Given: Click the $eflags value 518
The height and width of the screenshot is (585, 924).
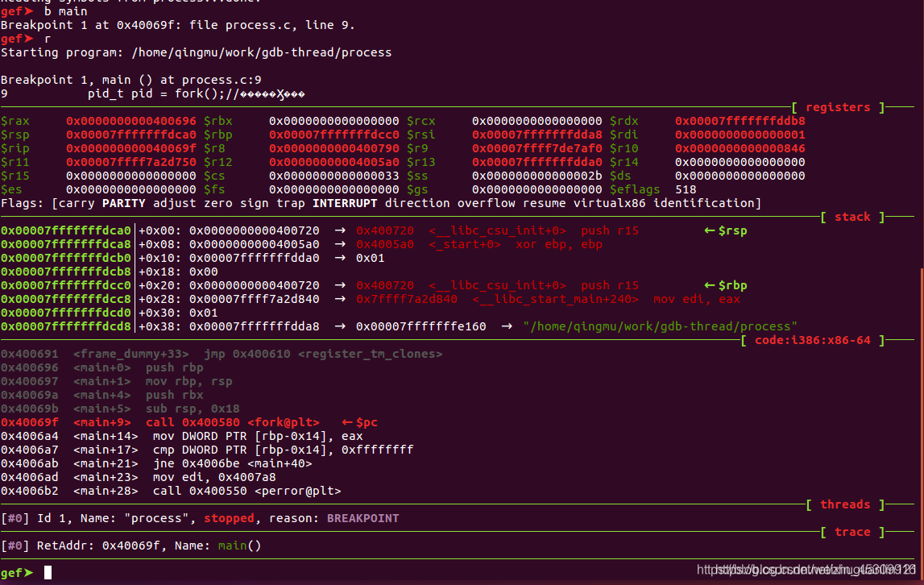Looking at the screenshot, I should [x=686, y=189].
